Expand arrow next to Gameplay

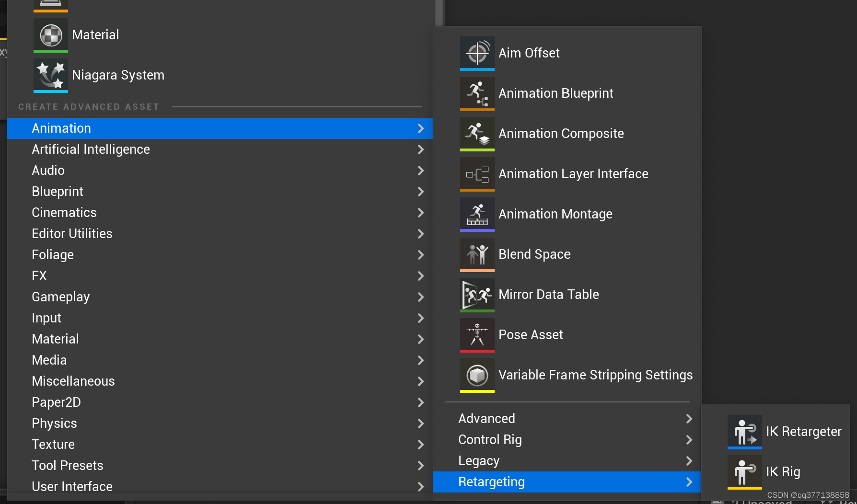pos(421,297)
